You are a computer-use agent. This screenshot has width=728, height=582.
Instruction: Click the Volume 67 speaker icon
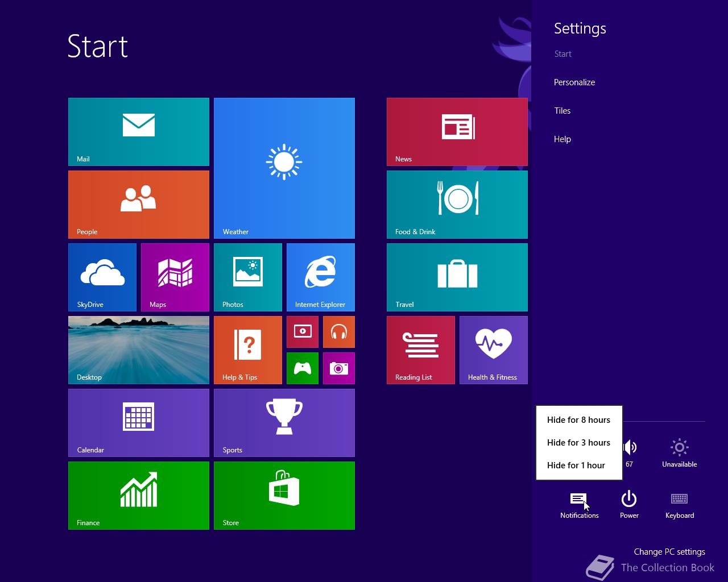pos(630,454)
